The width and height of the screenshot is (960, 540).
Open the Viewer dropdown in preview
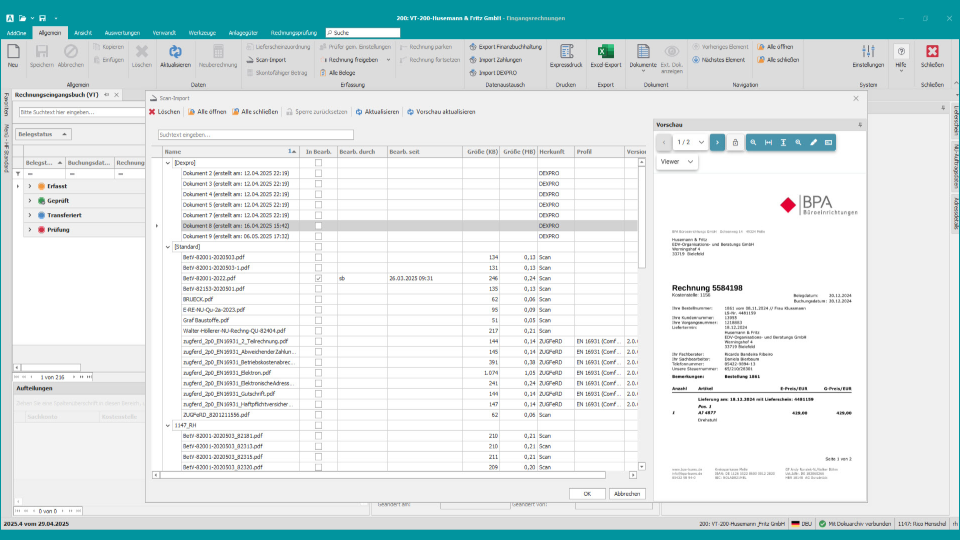pos(677,161)
